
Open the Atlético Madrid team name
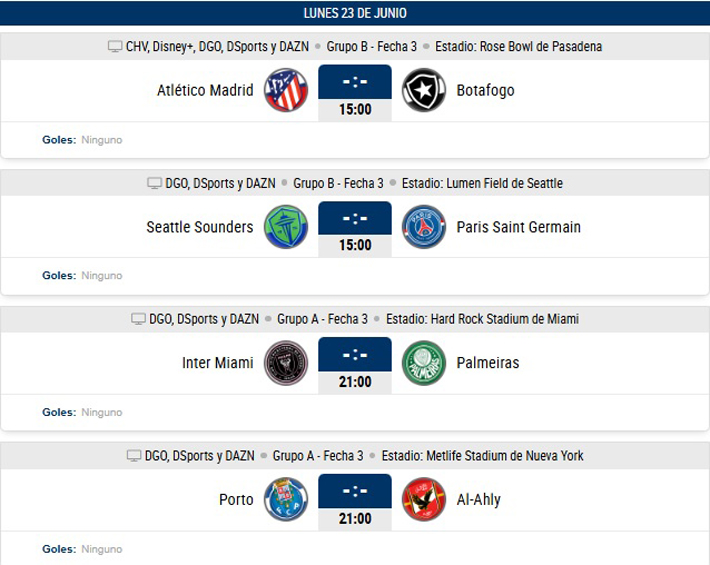tap(205, 91)
